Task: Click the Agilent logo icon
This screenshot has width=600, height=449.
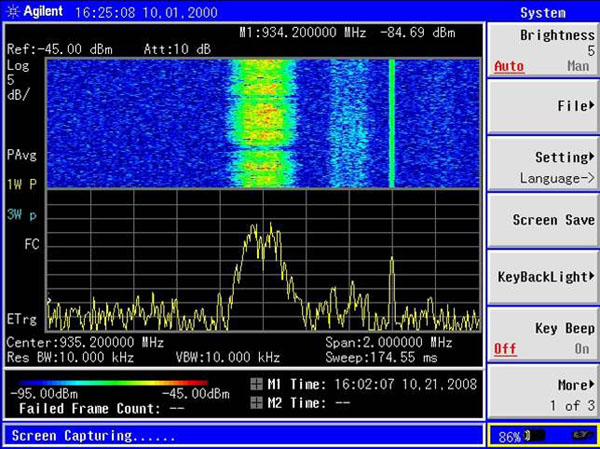Action: [12, 11]
